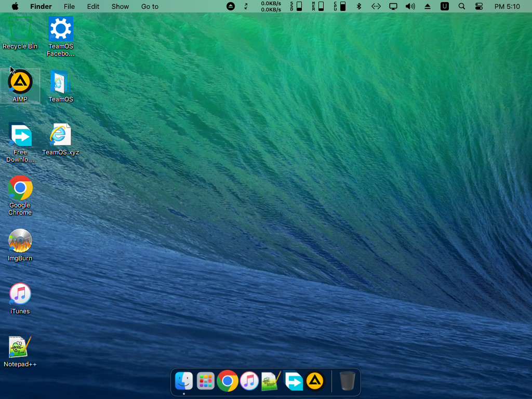Select ImgBurn desktop icon
This screenshot has width=532, height=399.
20,245
